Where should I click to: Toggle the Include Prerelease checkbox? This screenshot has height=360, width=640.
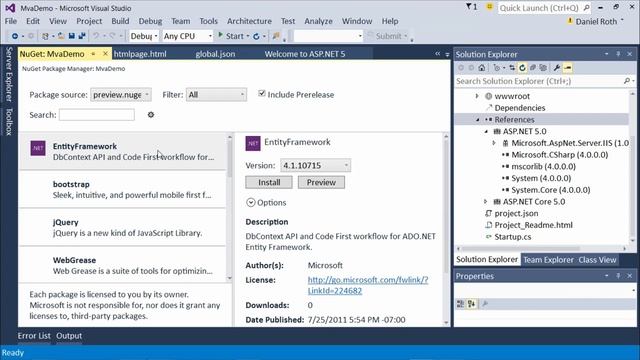[x=262, y=94]
